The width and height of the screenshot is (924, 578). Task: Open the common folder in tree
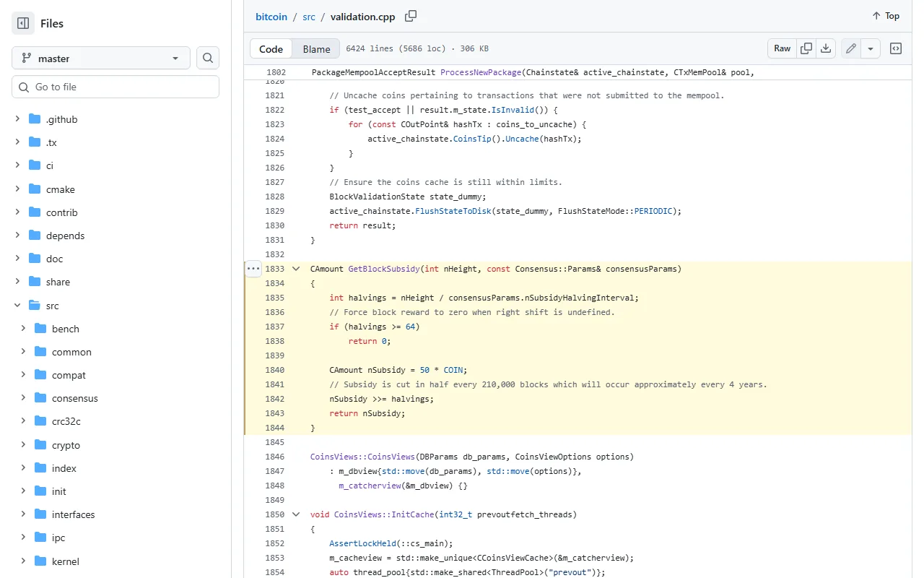pos(71,352)
